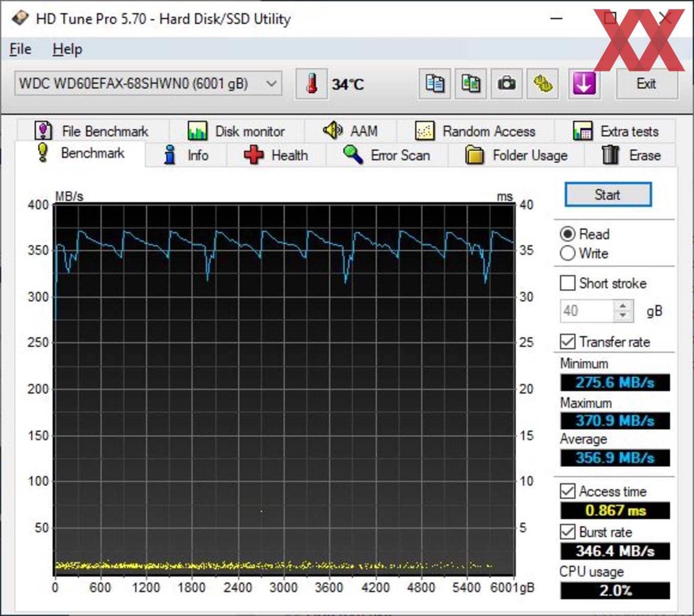Select the Write radio button

(x=567, y=253)
